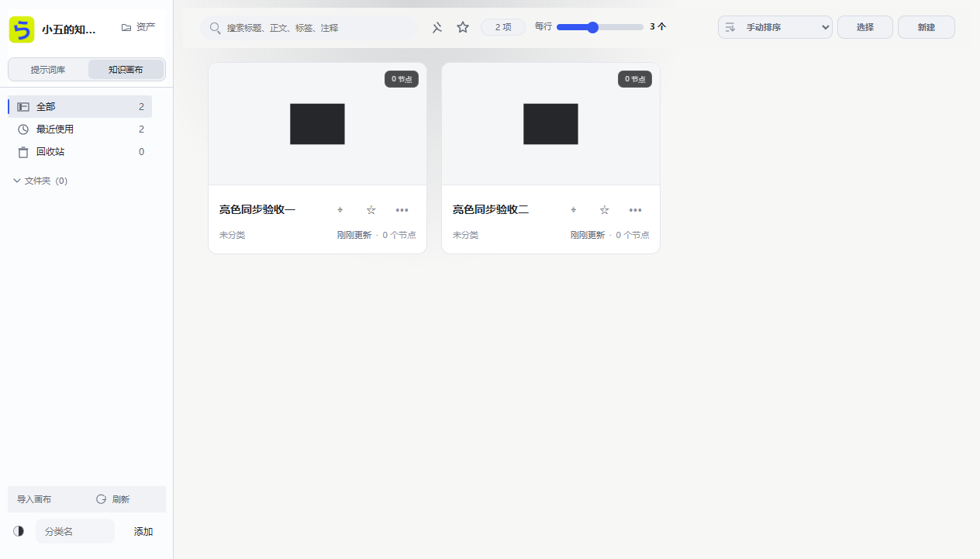The height and width of the screenshot is (559, 980).
Task: Toggle the star favorites filter in toolbar
Action: click(463, 27)
